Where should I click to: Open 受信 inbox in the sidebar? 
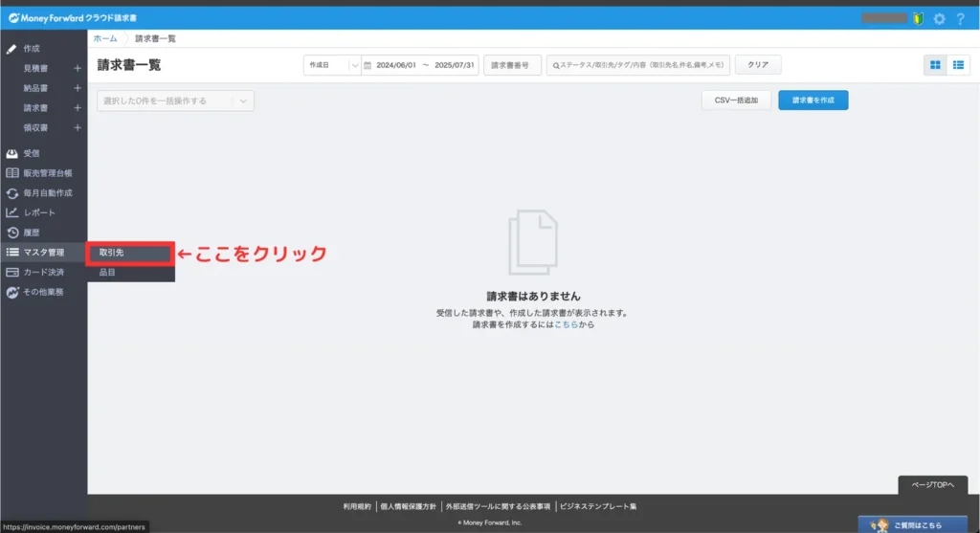click(32, 153)
